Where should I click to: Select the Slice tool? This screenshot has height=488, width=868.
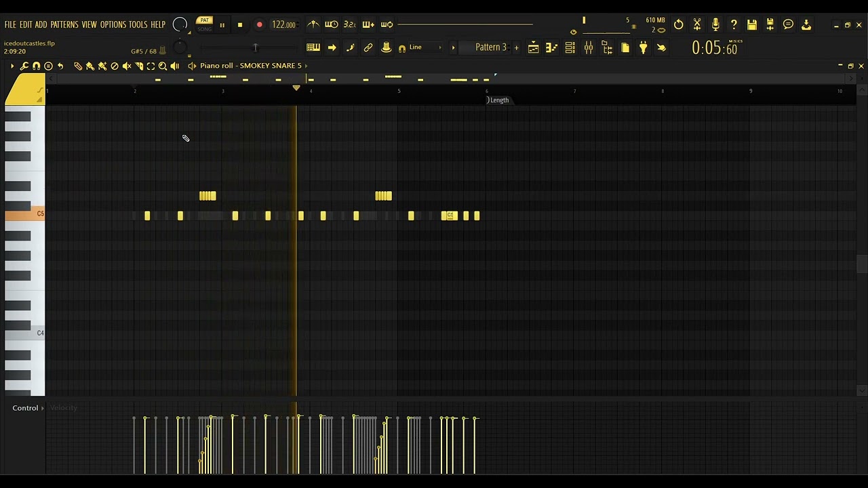tap(139, 66)
